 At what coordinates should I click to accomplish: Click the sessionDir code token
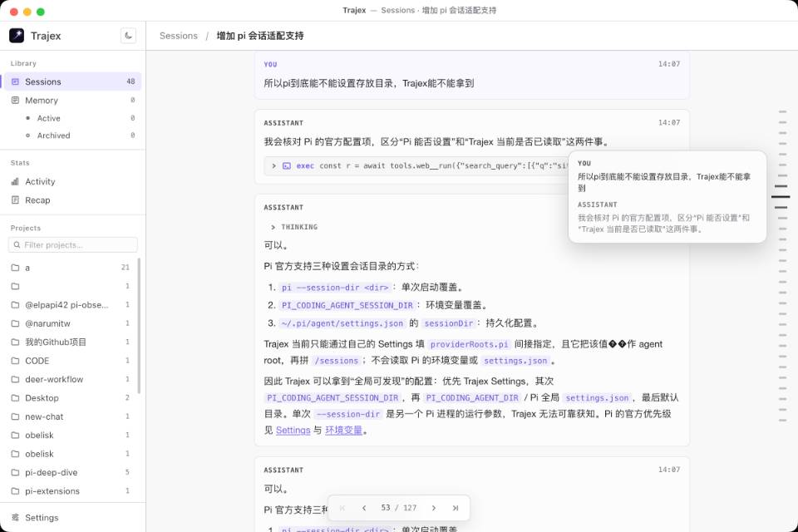pyautogui.click(x=448, y=323)
